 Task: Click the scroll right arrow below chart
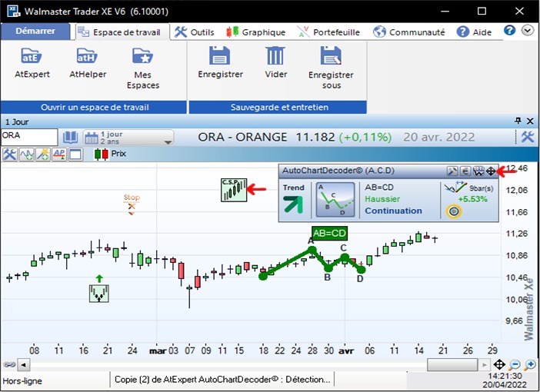[x=484, y=364]
